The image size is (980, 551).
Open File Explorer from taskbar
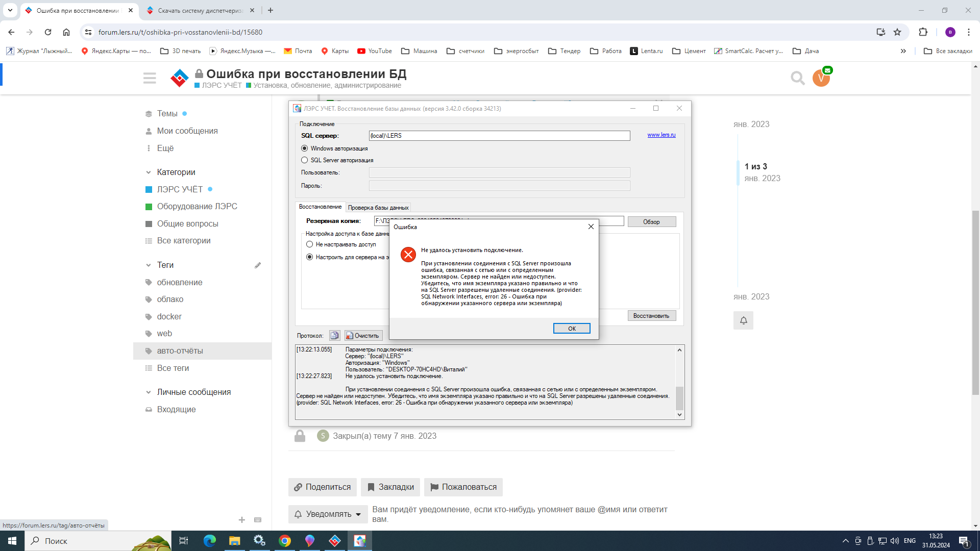(x=234, y=541)
